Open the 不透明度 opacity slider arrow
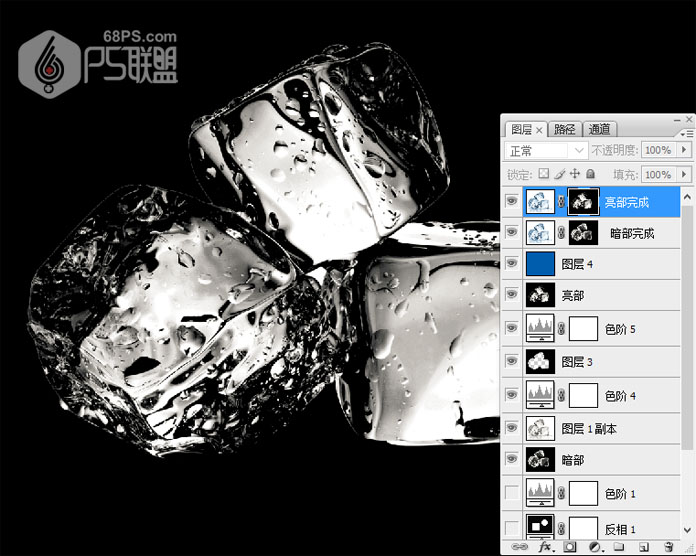The width and height of the screenshot is (696, 556). (x=684, y=150)
